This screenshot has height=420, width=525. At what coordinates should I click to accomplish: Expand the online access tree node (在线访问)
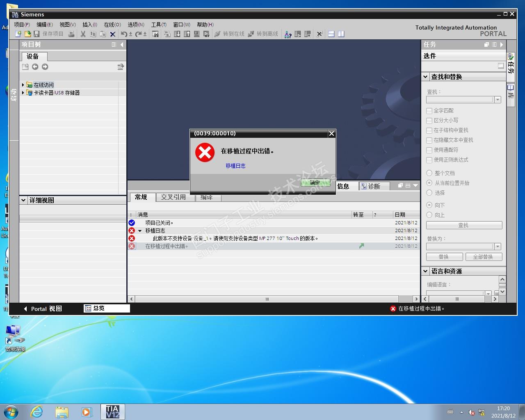23,85
